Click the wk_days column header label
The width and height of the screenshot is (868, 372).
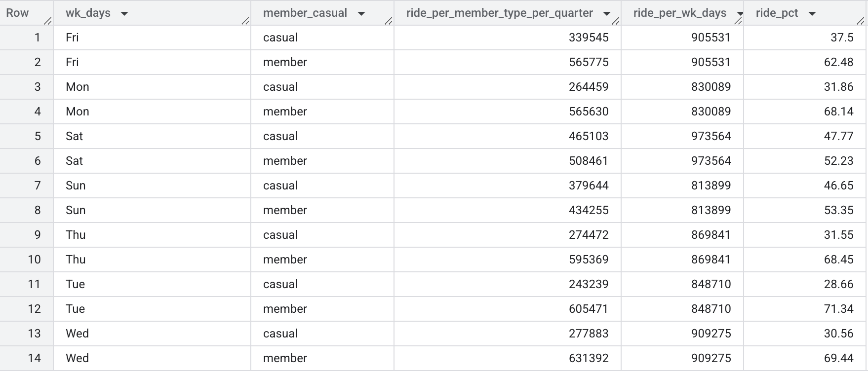88,13
